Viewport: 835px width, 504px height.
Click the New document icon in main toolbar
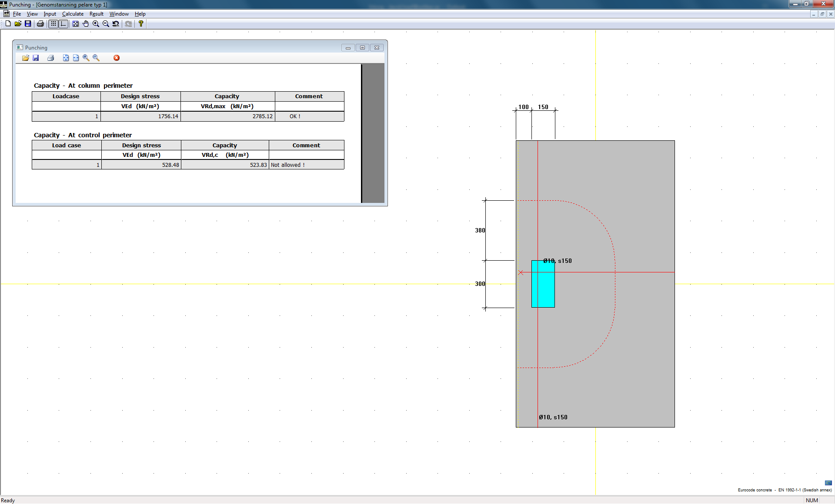[8, 24]
